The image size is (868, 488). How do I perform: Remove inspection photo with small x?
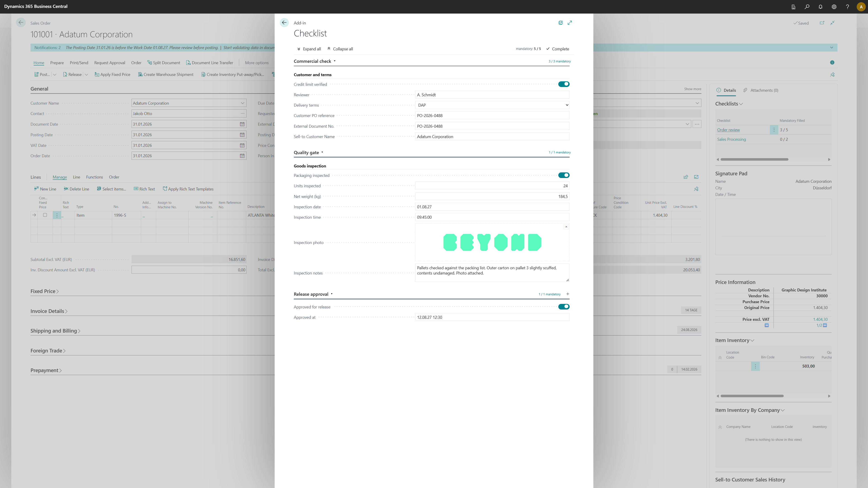click(566, 227)
